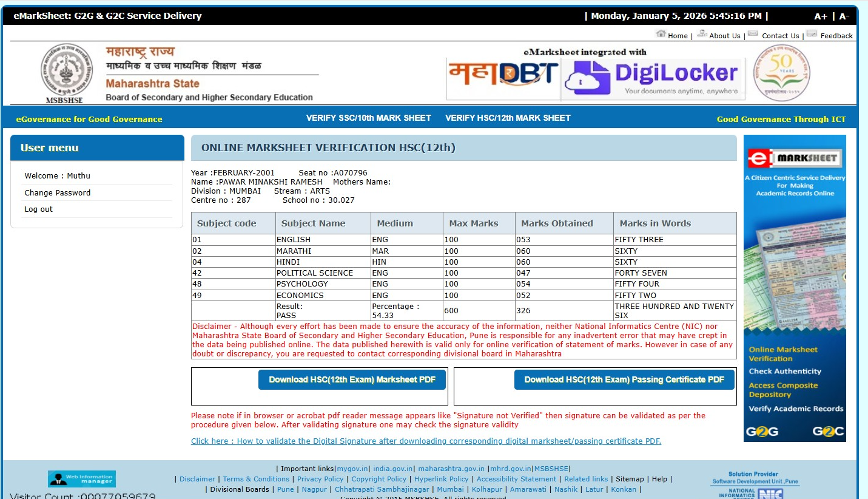This screenshot has width=868, height=499.
Task: Increase font size with A+
Action: (x=821, y=16)
